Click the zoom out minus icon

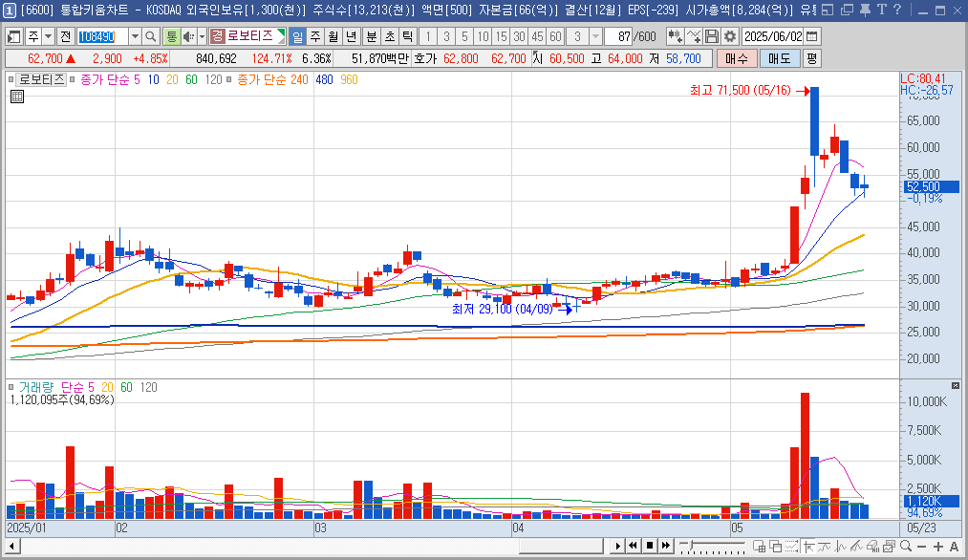[921, 546]
